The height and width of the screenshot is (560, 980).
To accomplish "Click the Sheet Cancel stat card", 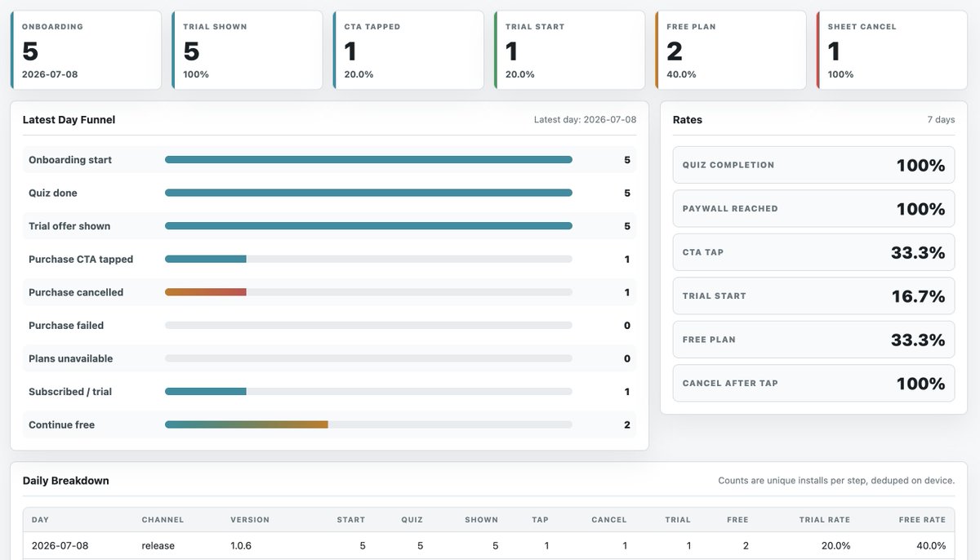I will click(x=892, y=50).
